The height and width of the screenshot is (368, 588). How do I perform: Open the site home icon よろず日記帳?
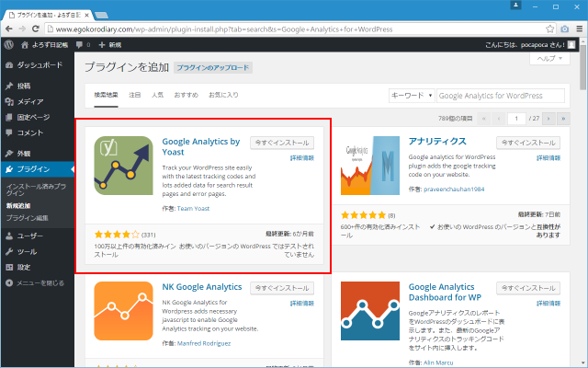point(45,45)
